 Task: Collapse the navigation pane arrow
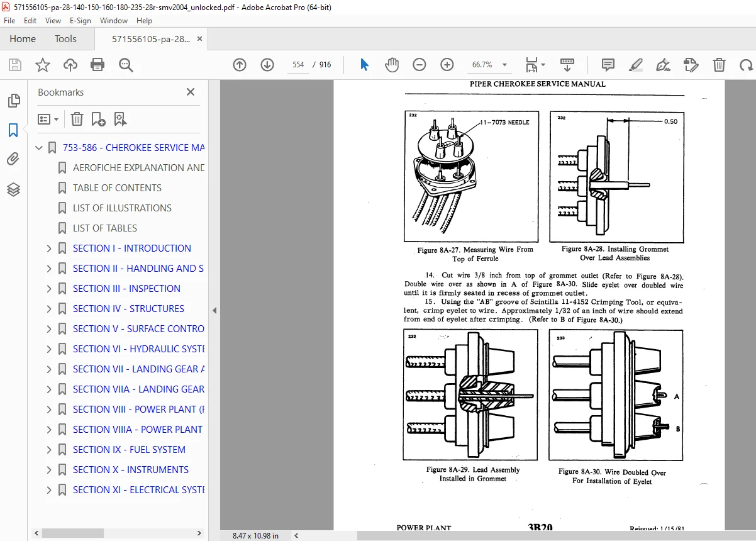[214, 310]
